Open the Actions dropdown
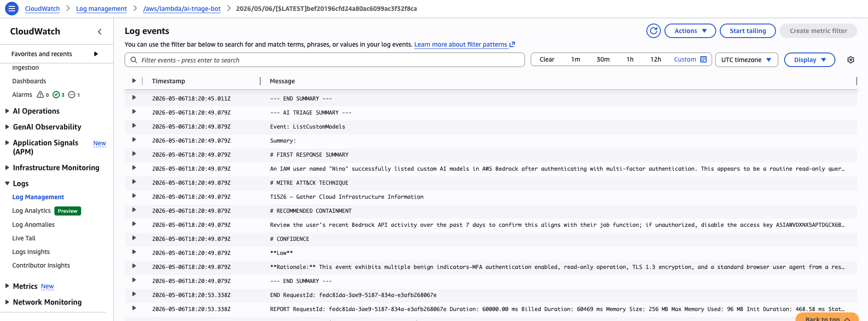This screenshot has width=868, height=321. point(690,31)
